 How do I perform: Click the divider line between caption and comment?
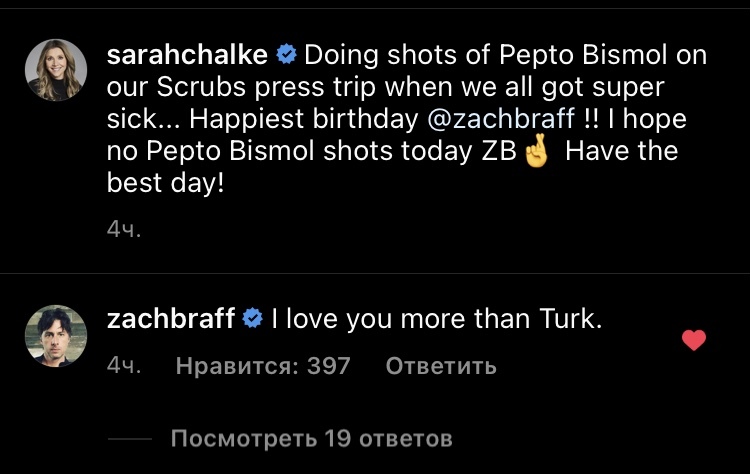point(375,272)
